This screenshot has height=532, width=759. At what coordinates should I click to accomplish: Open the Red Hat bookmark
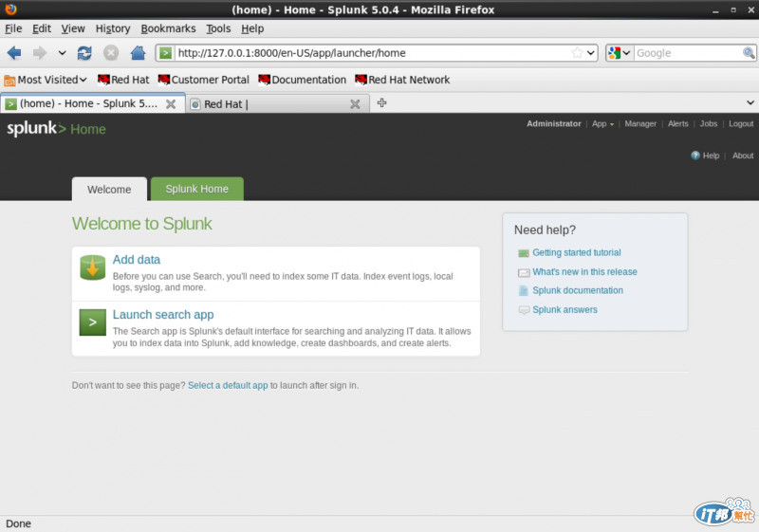coord(123,80)
